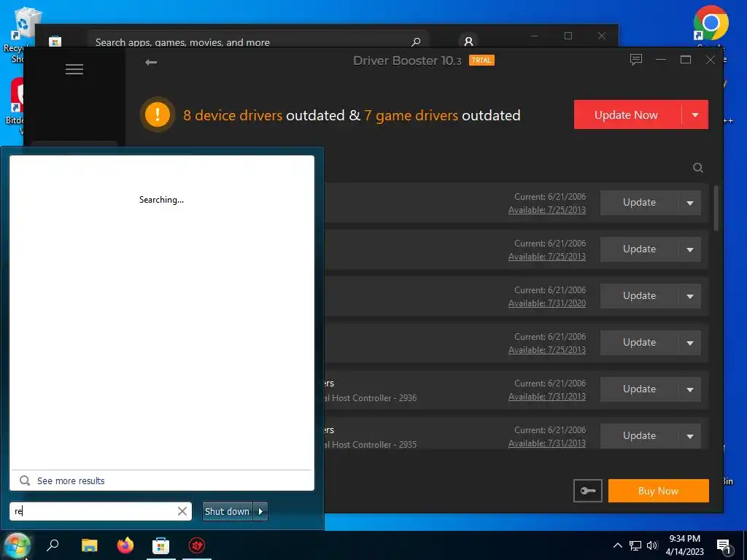747x560 pixels.
Task: Open driver list search magnifier
Action: point(698,168)
